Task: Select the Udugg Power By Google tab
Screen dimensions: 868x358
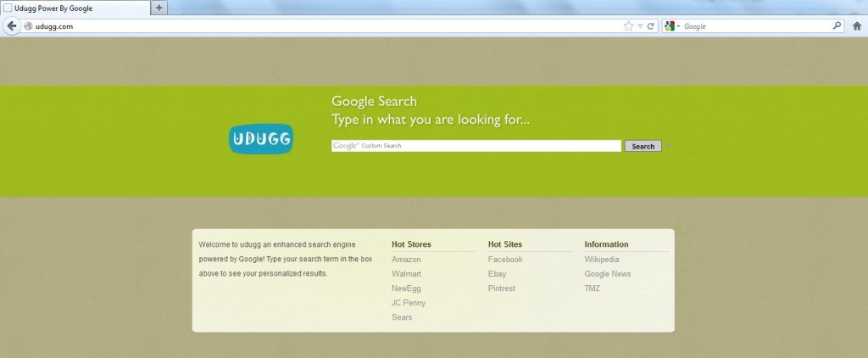Action: pyautogui.click(x=75, y=8)
